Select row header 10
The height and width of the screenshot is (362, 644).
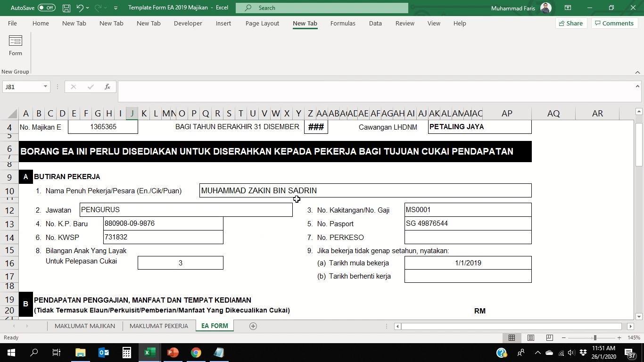click(x=9, y=191)
